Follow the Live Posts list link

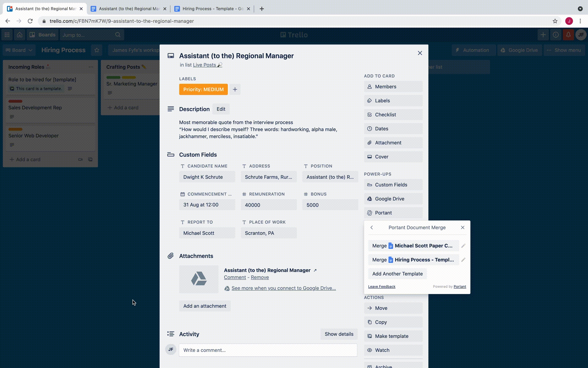coord(204,65)
